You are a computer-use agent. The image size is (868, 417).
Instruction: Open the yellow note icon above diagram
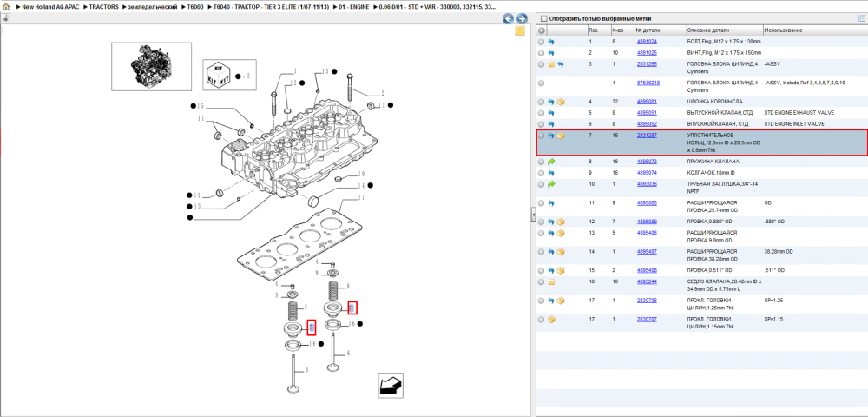[520, 31]
